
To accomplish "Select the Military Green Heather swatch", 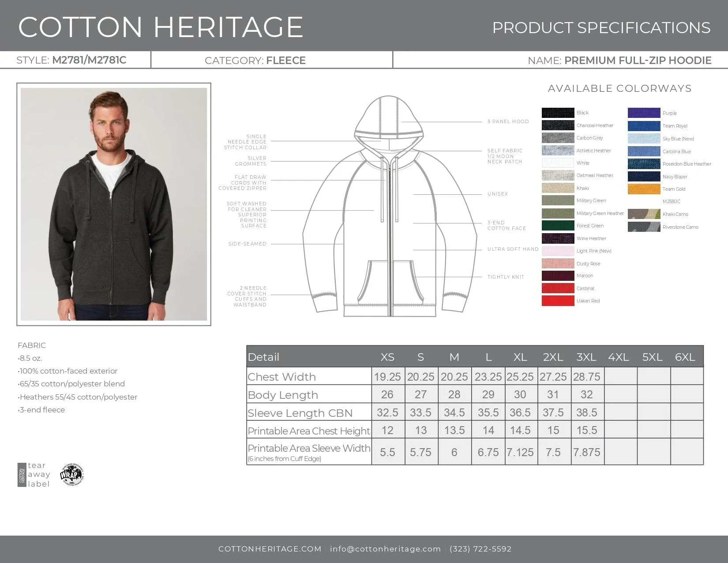I will pos(558,213).
